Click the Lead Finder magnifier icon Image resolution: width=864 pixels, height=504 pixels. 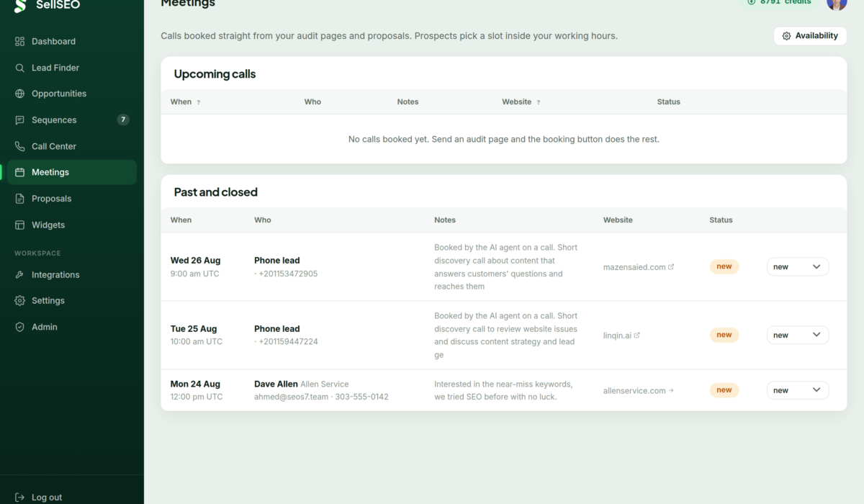click(19, 68)
